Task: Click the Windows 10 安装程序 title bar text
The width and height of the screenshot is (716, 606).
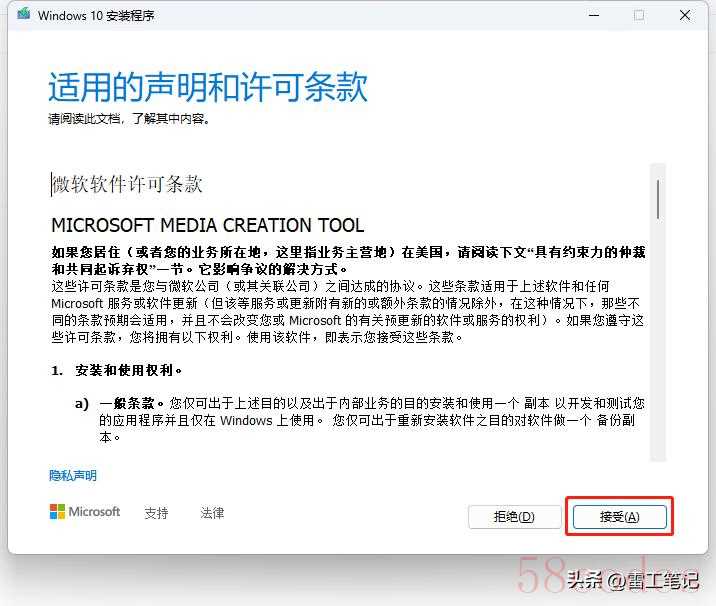Action: [96, 16]
